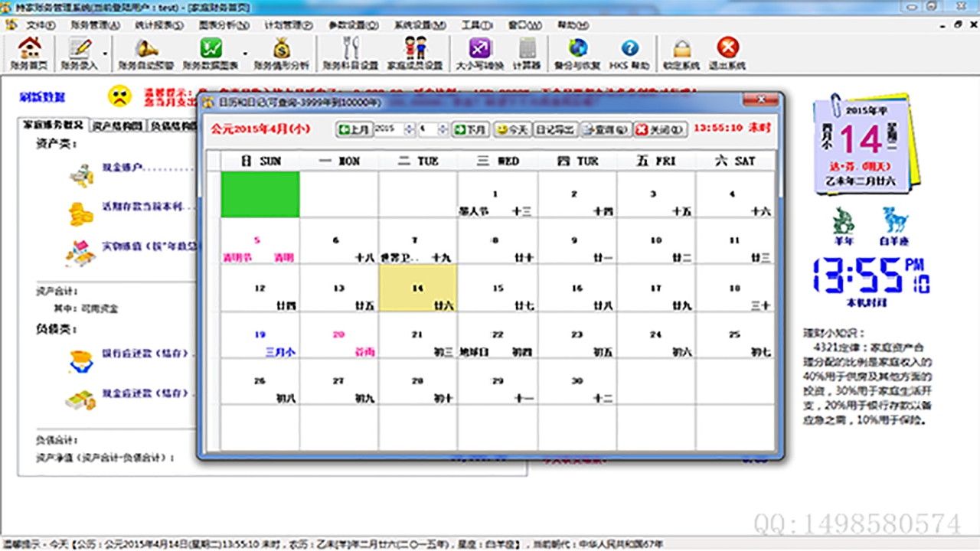Click the 锁定系统 padlock icon
980x551 pixels.
click(681, 53)
